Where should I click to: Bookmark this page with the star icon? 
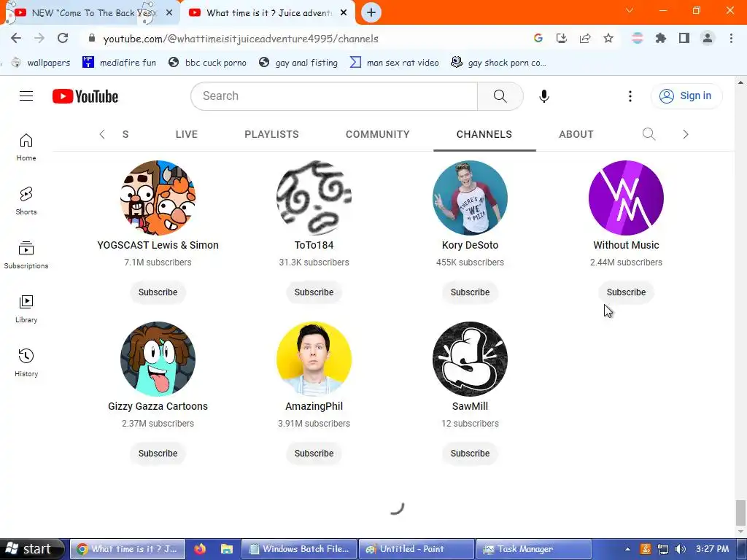pyautogui.click(x=608, y=38)
